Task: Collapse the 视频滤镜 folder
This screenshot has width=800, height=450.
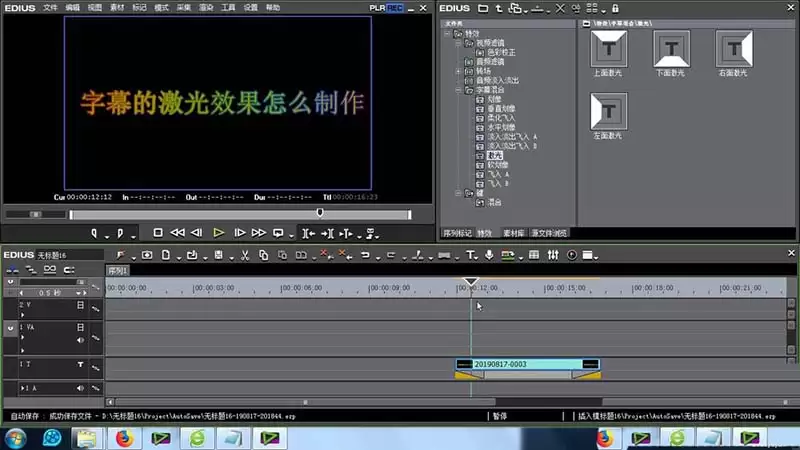Action: 458,43
